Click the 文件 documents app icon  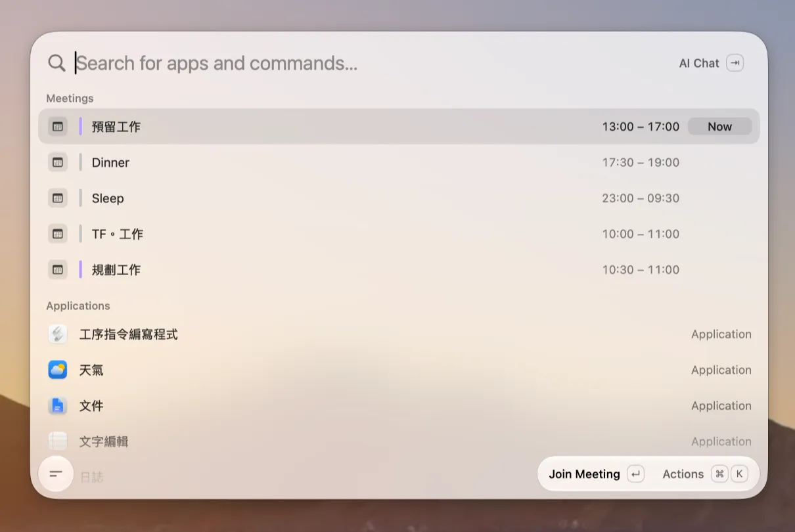(58, 406)
